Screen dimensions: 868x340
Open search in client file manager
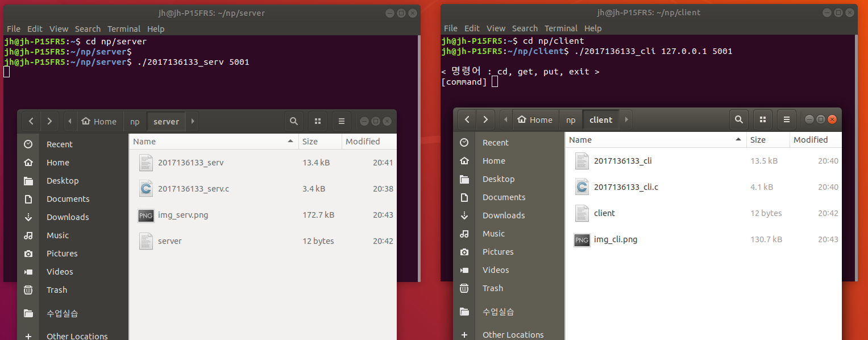tap(738, 119)
